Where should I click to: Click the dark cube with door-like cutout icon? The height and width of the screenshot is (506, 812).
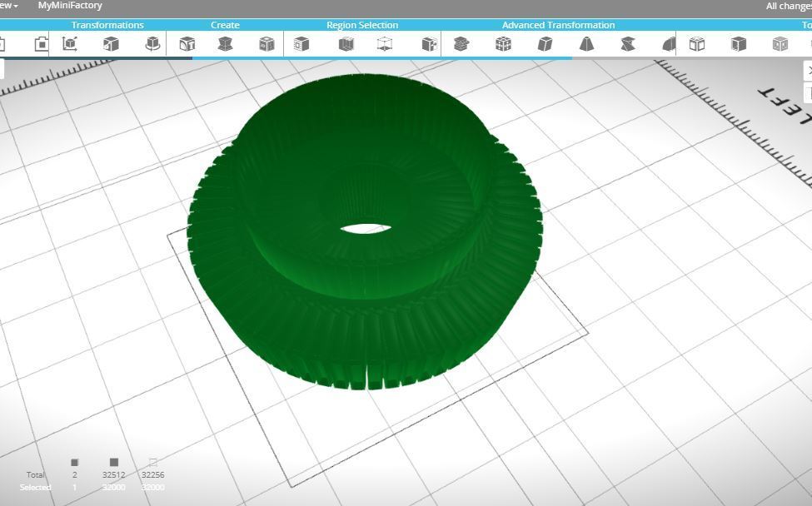(739, 44)
